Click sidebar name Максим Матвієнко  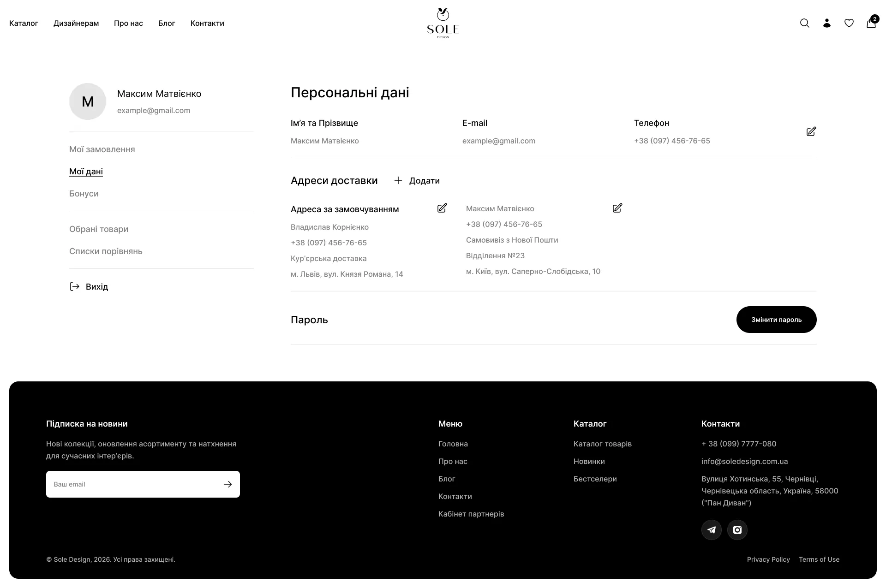159,94
